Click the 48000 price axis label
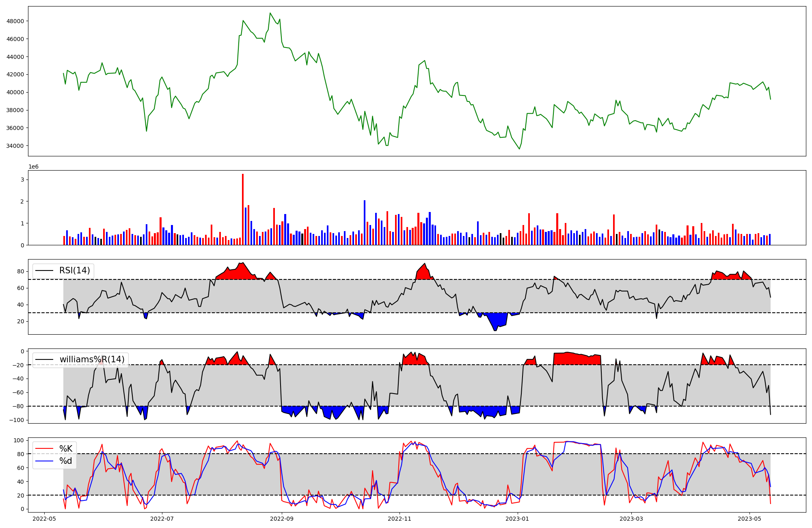Screen dimensions: 812x528 point(15,21)
